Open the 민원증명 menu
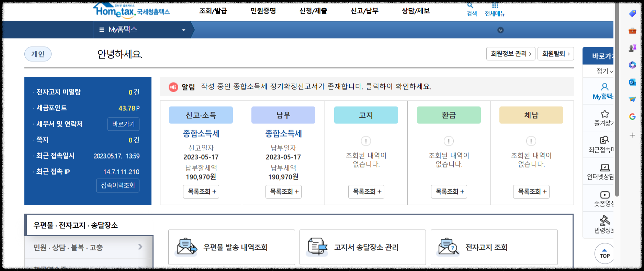 tap(263, 11)
